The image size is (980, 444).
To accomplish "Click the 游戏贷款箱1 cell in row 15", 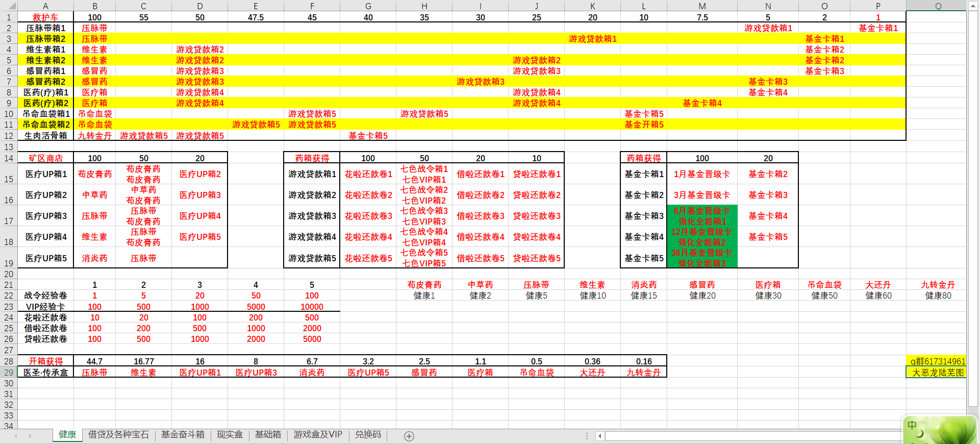I will (312, 174).
